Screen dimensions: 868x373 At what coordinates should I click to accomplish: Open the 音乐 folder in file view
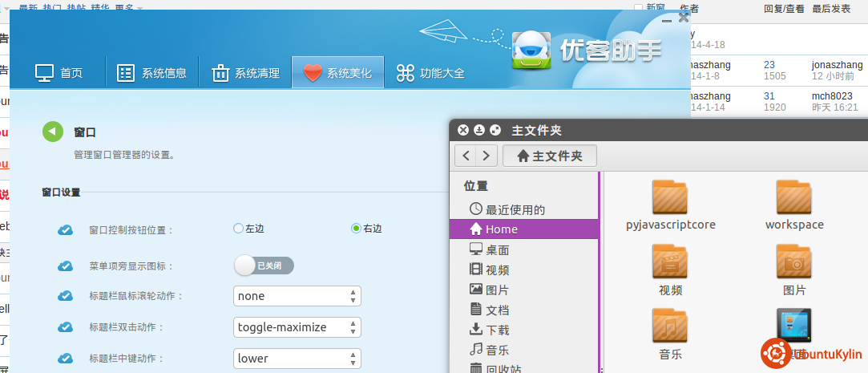click(670, 326)
